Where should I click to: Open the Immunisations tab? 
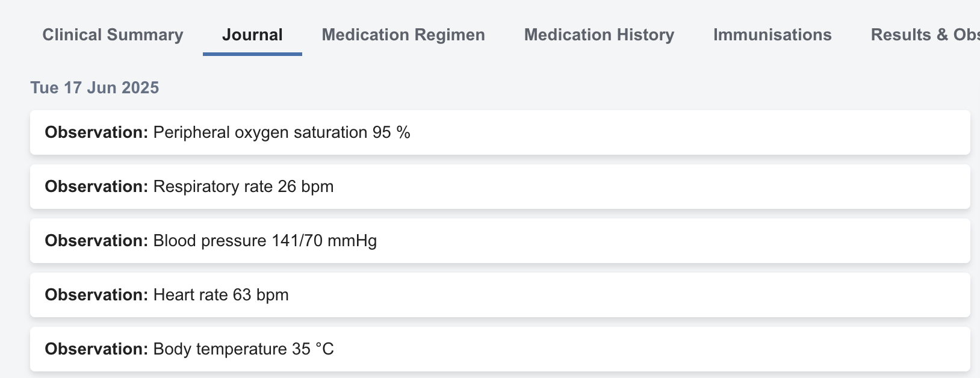click(x=772, y=35)
